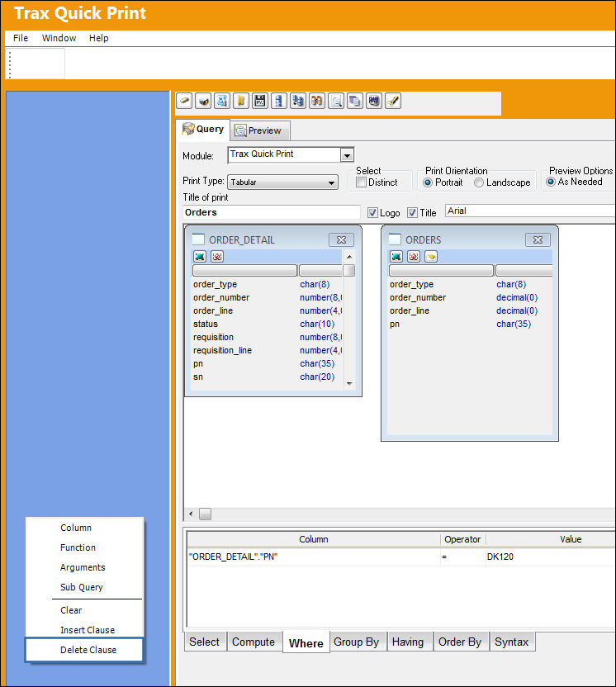Click the blue PW monitor icon
The width and height of the screenshot is (616, 687).
374,102
